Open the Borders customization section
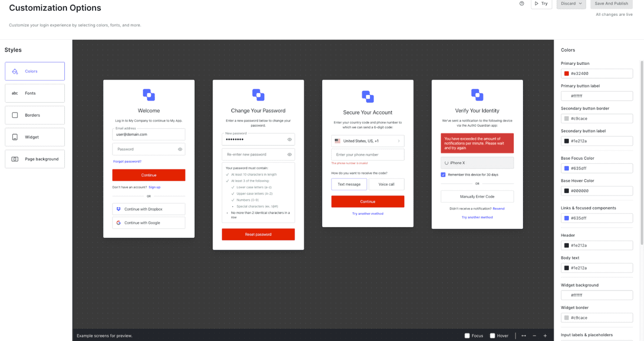644x341 pixels. pos(34,115)
